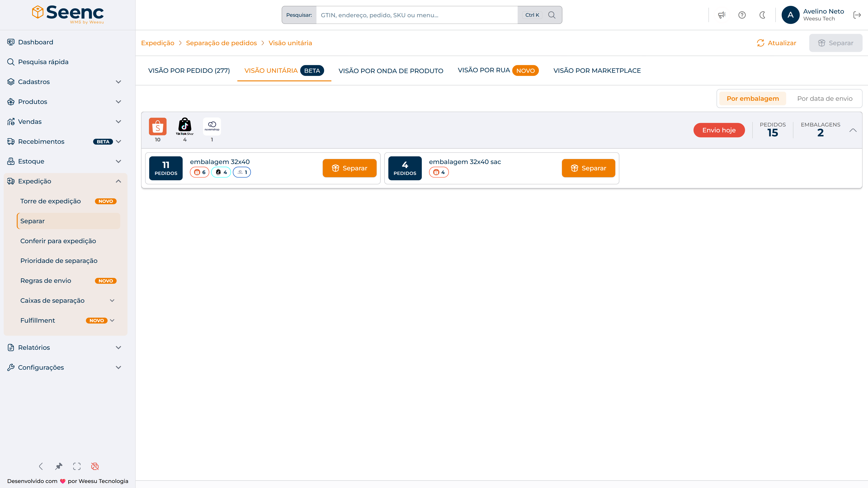The width and height of the screenshot is (868, 488).
Task: Click the search magnifier icon
Action: coord(552,15)
